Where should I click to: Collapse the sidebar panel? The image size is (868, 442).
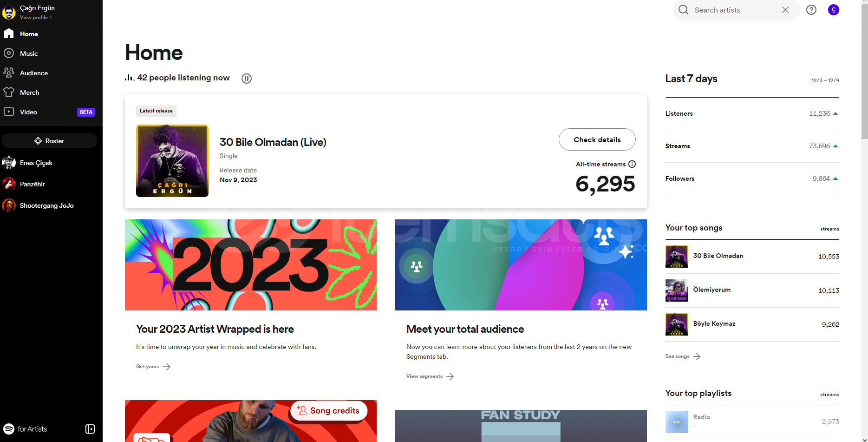(x=90, y=429)
